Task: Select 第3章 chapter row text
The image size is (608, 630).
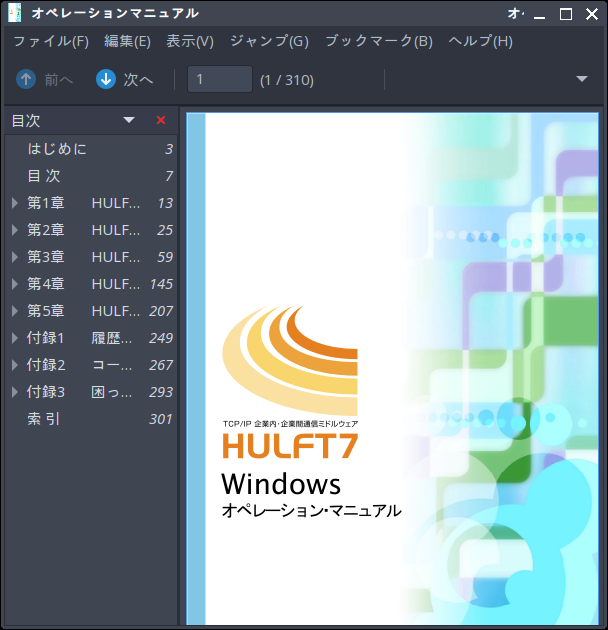Action: [x=84, y=257]
